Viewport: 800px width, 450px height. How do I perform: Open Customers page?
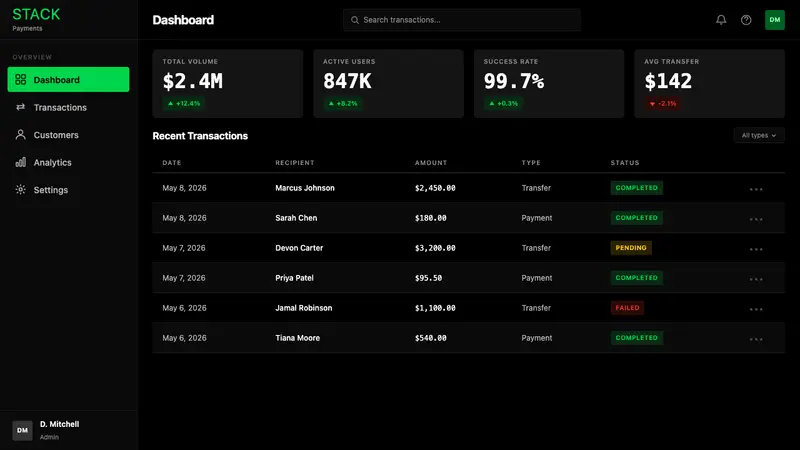pos(68,135)
